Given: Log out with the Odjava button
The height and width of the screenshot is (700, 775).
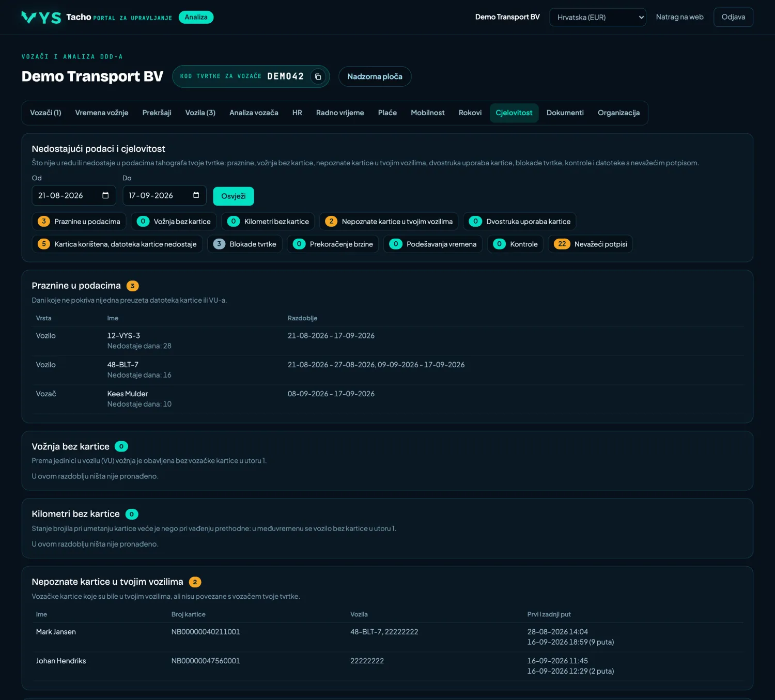Looking at the screenshot, I should [733, 17].
